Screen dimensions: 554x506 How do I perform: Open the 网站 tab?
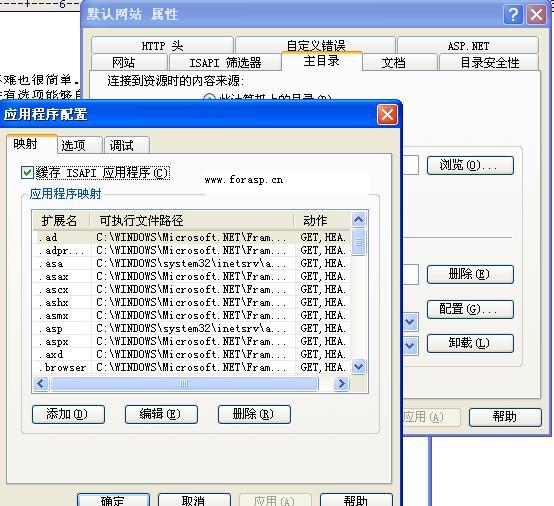tap(129, 62)
